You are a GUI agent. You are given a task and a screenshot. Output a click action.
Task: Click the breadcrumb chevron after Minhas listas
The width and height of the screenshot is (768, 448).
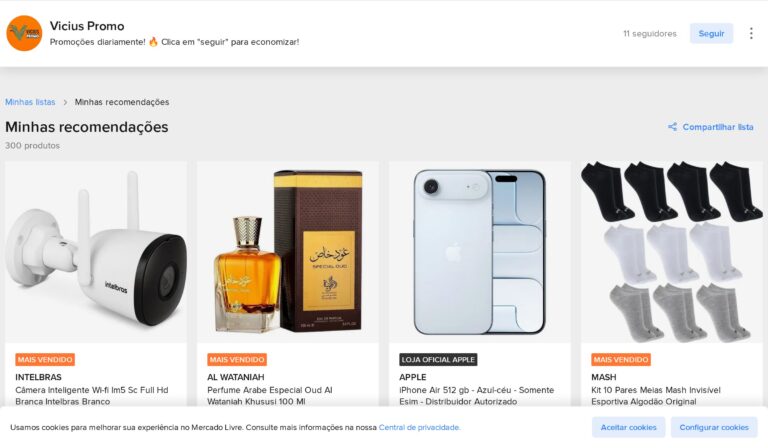click(65, 102)
